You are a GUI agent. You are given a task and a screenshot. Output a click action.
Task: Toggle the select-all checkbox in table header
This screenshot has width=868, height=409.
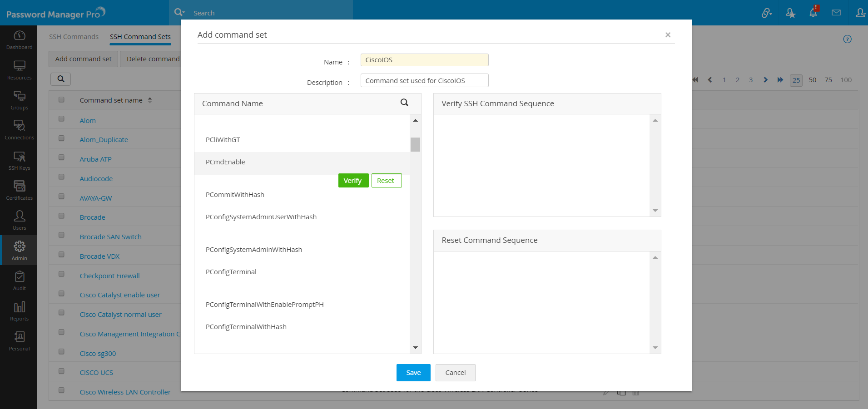click(61, 99)
